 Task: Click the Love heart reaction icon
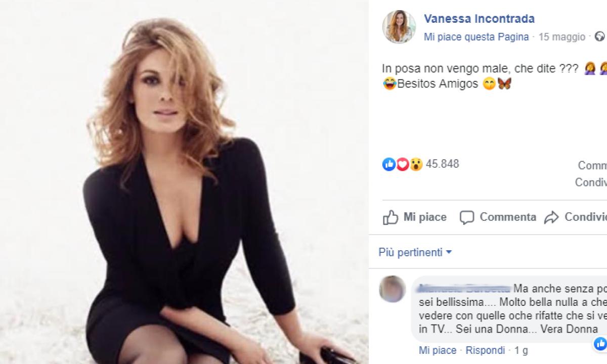(401, 164)
